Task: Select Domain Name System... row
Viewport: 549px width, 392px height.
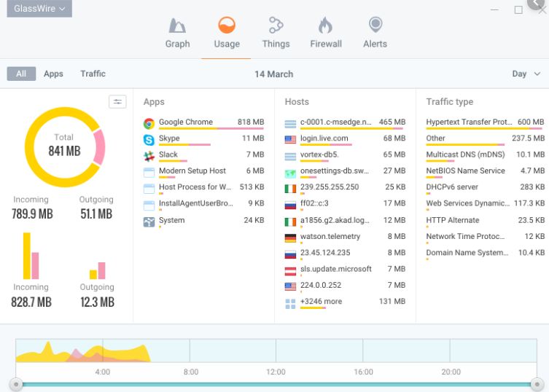Action: pos(486,254)
